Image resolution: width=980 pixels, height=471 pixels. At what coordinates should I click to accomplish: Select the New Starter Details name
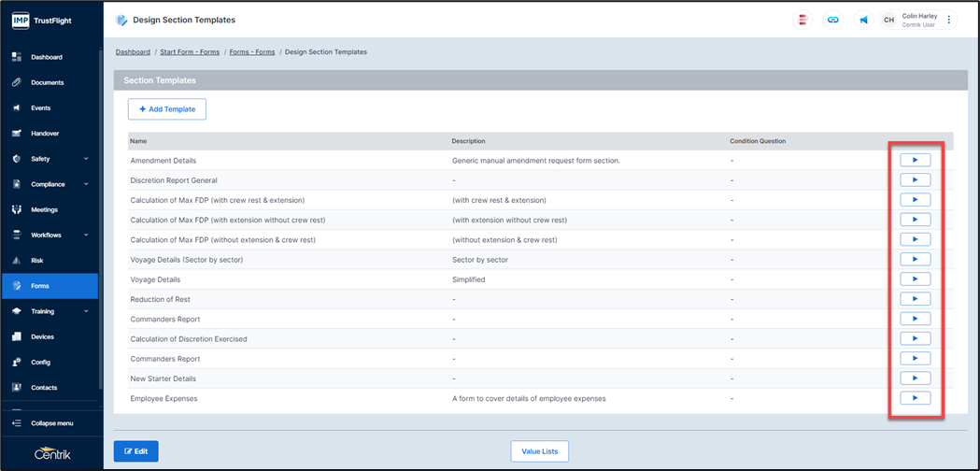(163, 378)
